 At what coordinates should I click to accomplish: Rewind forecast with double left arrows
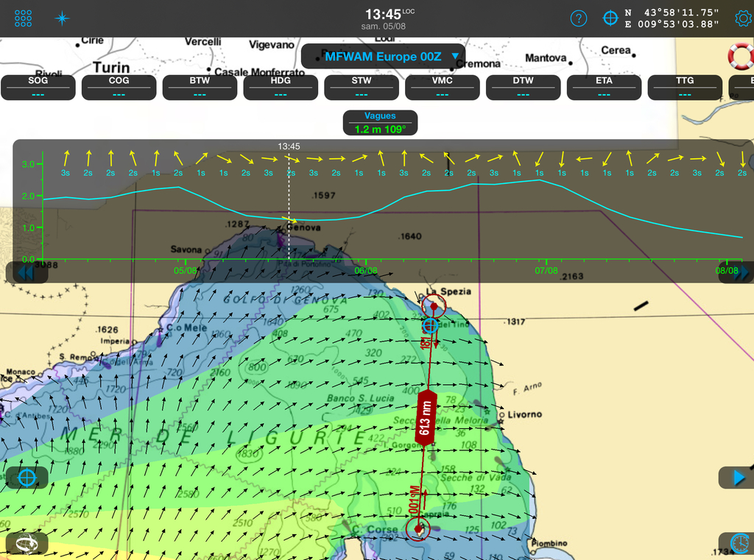[27, 272]
